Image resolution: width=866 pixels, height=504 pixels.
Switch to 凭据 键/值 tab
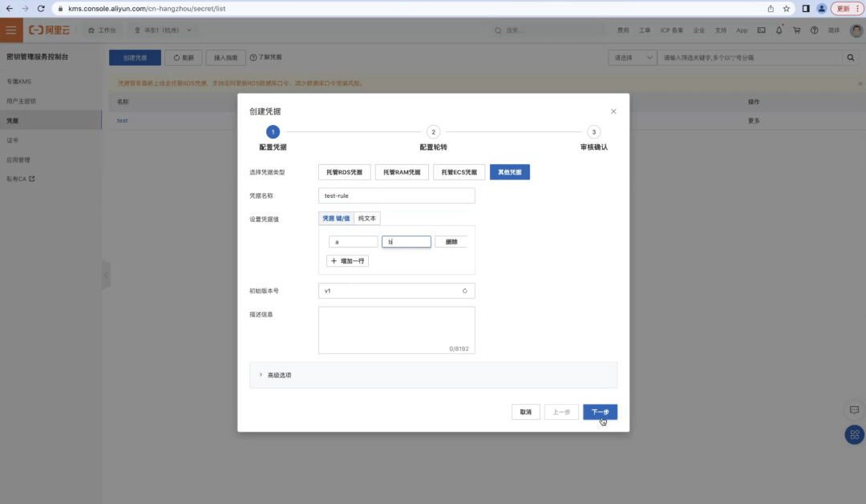pyautogui.click(x=336, y=218)
